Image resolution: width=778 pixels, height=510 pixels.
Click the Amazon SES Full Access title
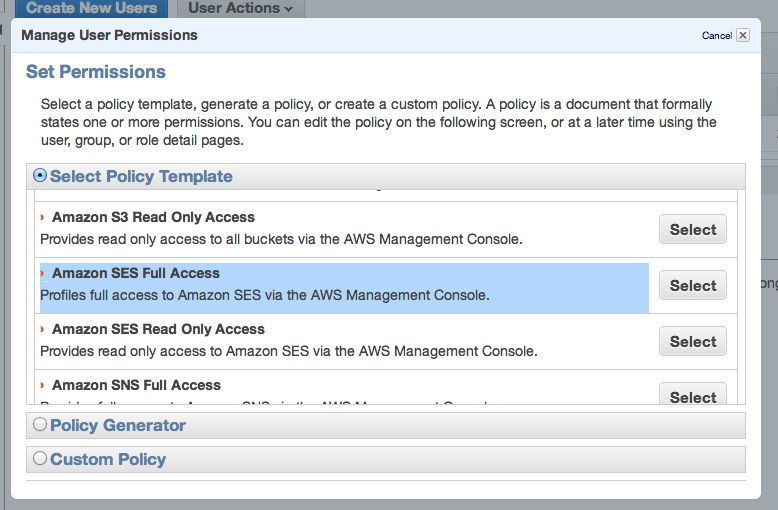[136, 273]
